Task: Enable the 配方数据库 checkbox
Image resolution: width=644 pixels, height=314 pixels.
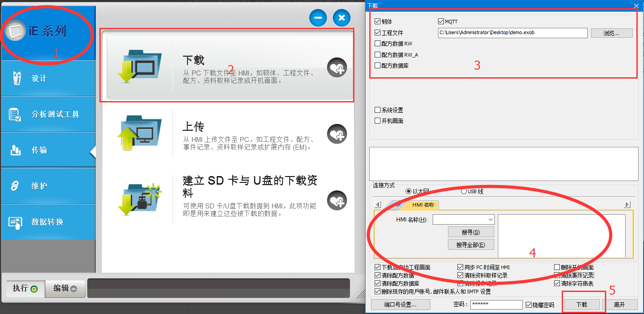Action: pos(378,66)
